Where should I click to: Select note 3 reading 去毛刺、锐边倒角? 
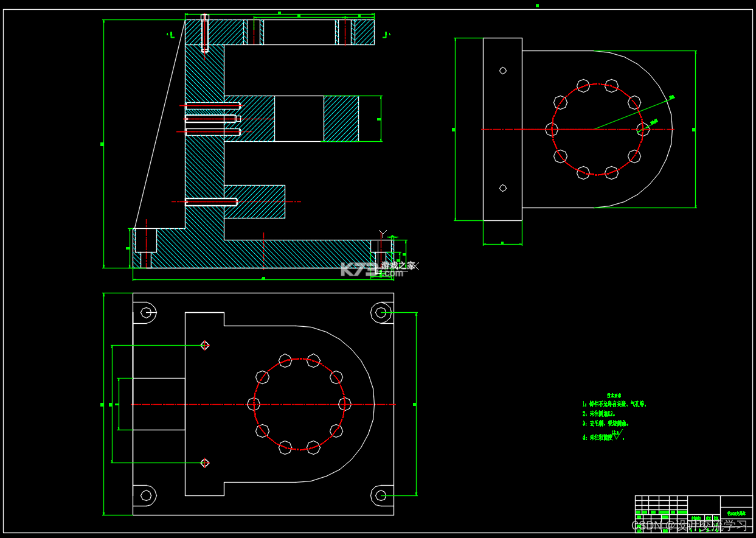click(605, 424)
